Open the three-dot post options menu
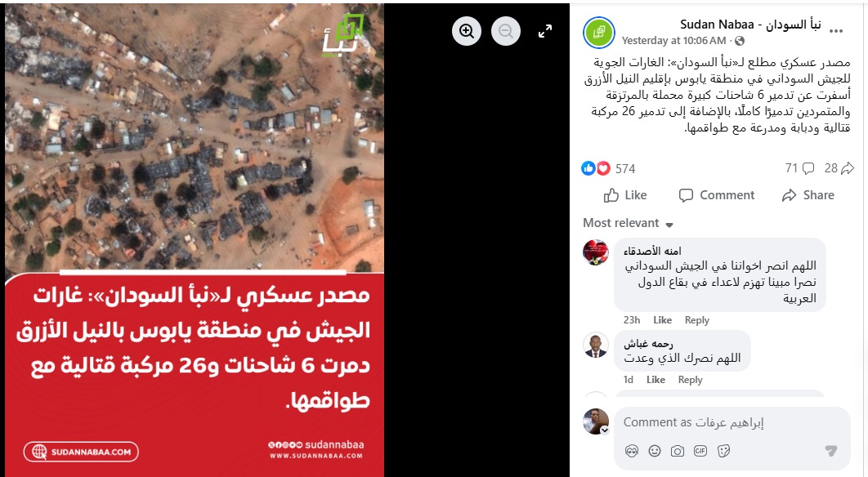868x477 pixels. (836, 31)
